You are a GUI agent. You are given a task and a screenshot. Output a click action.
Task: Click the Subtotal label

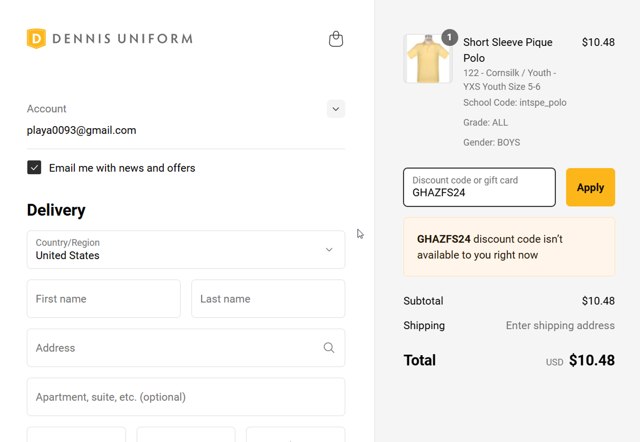pyautogui.click(x=423, y=301)
